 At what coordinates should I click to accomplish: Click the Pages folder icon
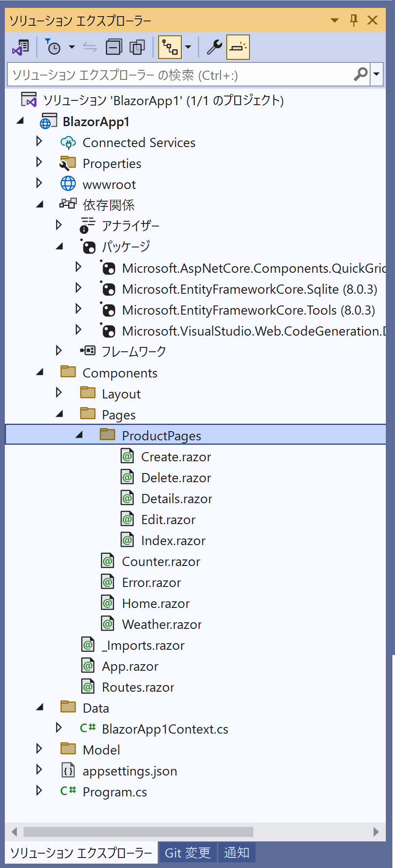[88, 413]
